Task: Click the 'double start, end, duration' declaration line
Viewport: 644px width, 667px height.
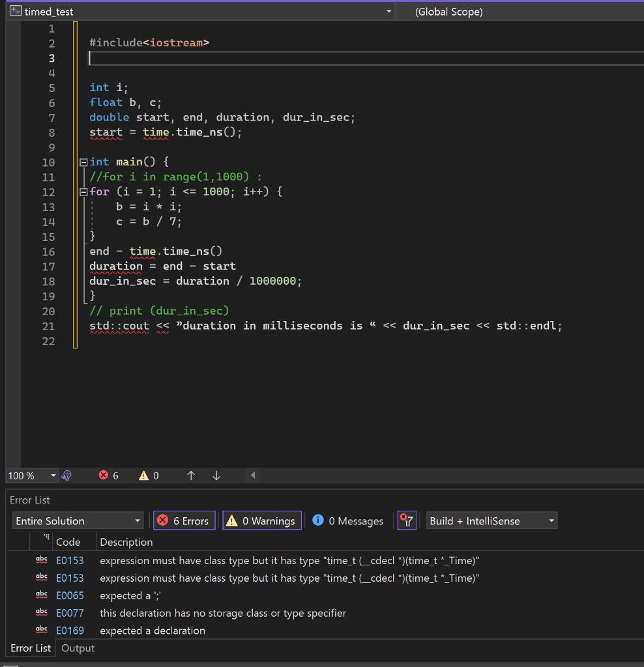Action: click(x=222, y=117)
